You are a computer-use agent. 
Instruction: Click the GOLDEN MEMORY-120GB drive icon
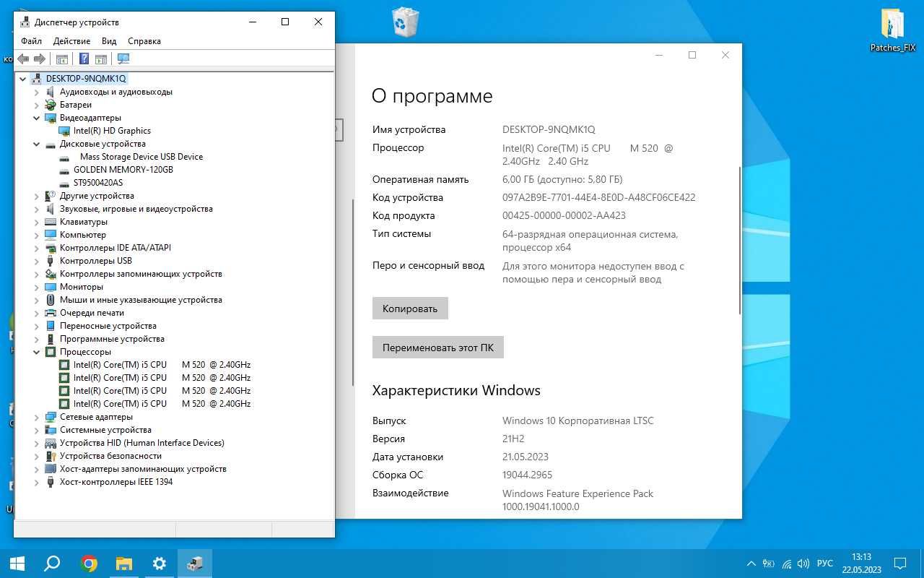(64, 170)
